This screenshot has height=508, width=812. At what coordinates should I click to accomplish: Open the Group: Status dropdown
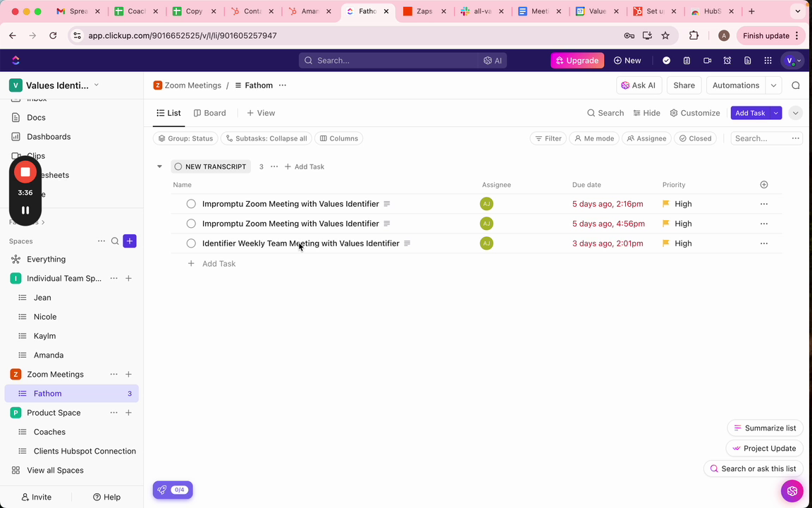[185, 138]
